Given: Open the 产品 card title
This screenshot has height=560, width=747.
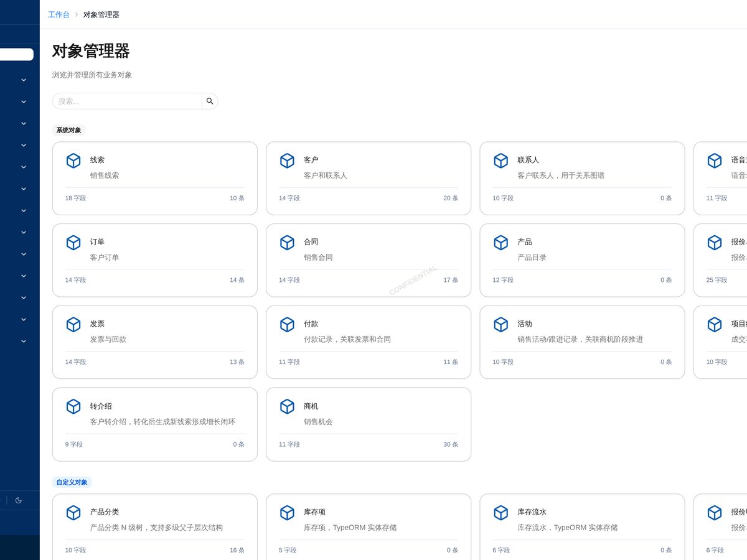Looking at the screenshot, I should pyautogui.click(x=525, y=242).
